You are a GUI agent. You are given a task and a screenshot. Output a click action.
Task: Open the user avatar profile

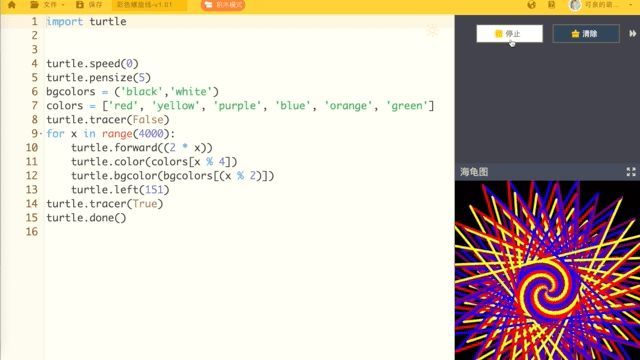pos(575,5)
